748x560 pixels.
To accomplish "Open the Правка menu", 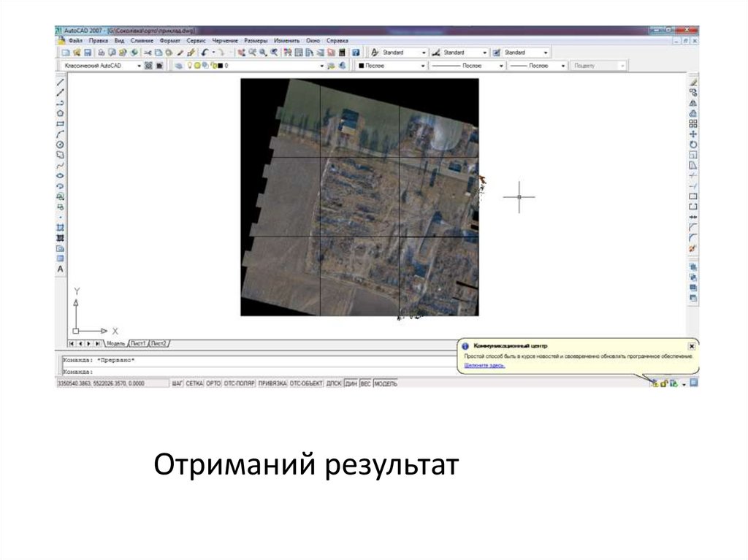I will coord(99,41).
